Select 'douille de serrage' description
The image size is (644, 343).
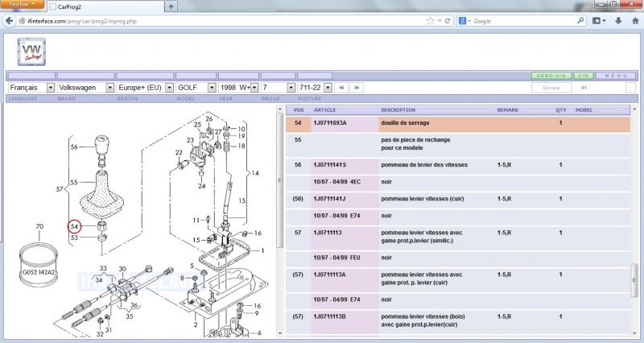coord(405,123)
